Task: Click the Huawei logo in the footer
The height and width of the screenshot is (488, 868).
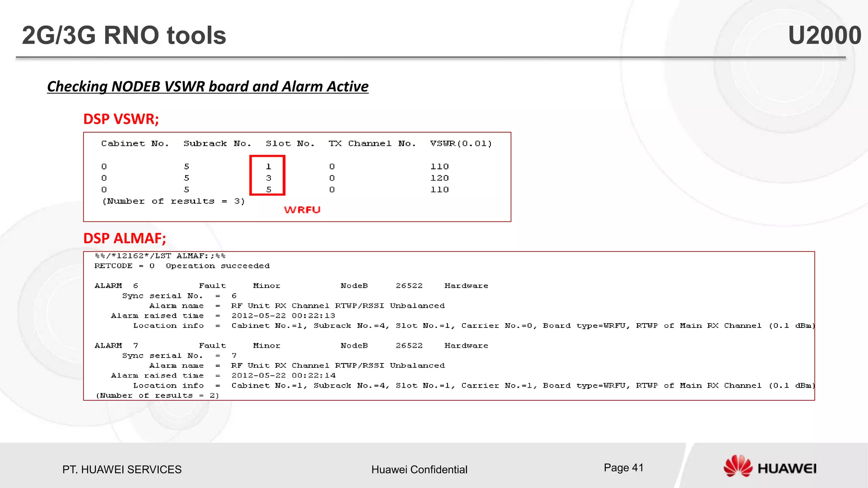Action: [770, 467]
